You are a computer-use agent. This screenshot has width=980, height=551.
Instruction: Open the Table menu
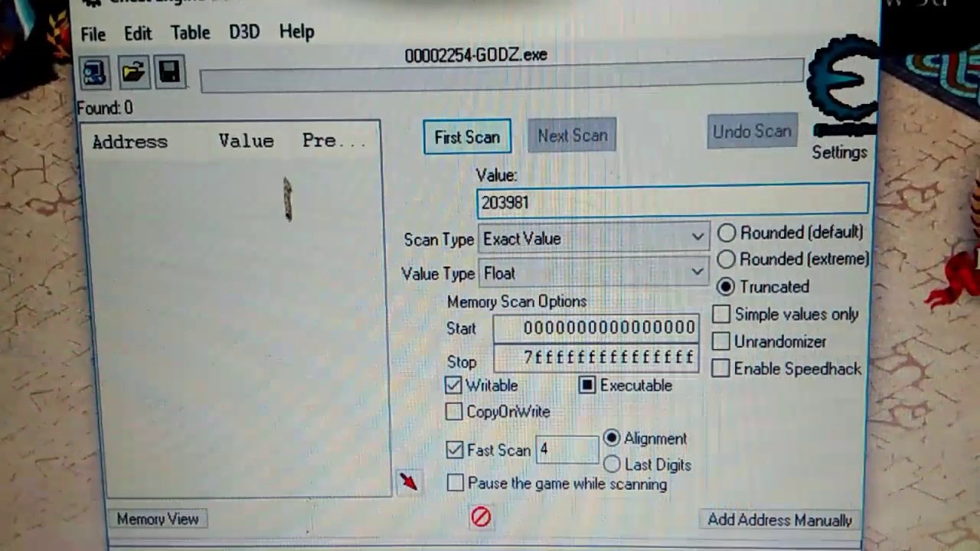(x=190, y=32)
